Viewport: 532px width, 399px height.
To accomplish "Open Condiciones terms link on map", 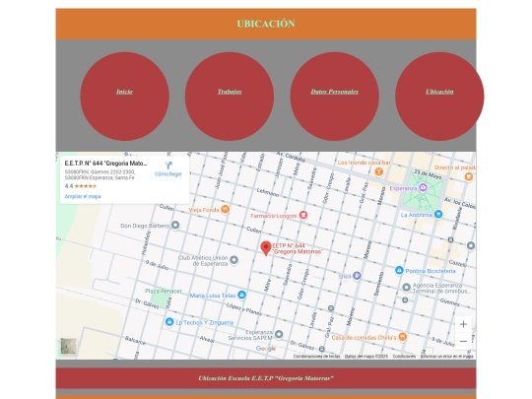I will tap(404, 357).
